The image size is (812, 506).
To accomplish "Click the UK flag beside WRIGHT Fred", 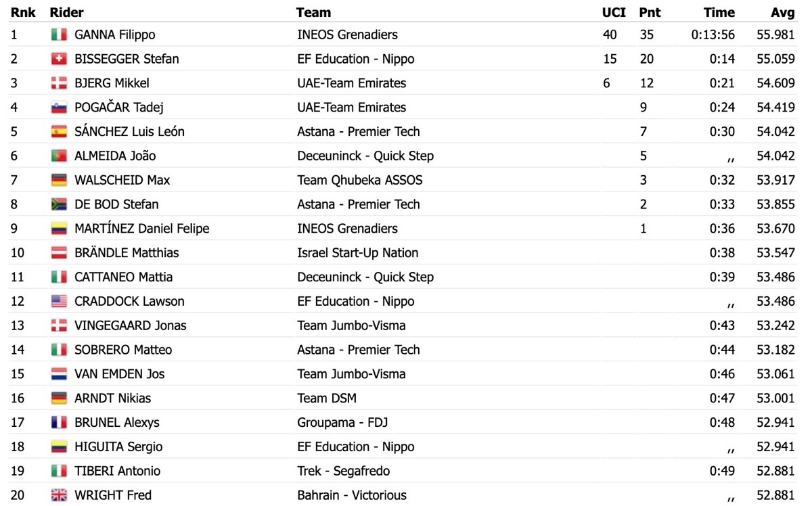I will [x=59, y=495].
